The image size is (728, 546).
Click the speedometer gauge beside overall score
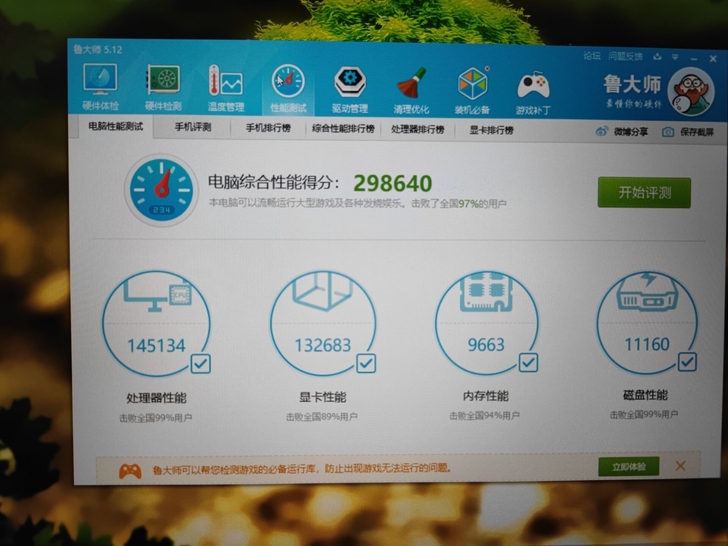161,190
